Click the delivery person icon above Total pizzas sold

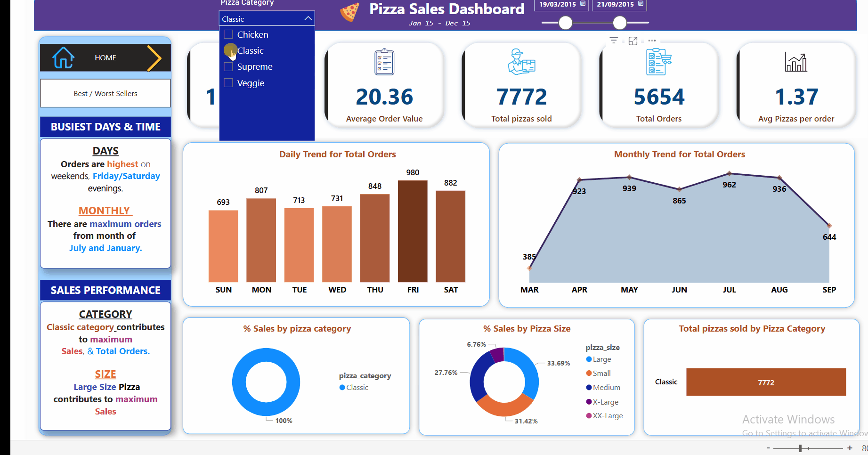click(521, 62)
